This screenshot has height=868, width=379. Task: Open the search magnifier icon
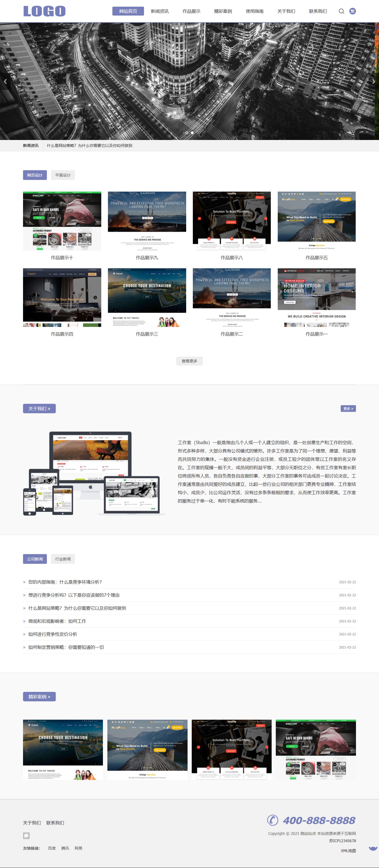(x=341, y=11)
